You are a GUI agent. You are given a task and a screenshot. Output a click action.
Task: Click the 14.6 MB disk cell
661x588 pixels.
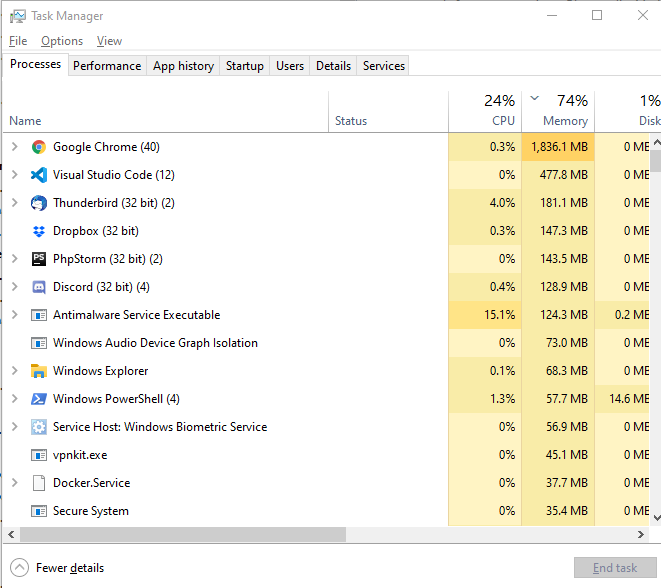[623, 399]
